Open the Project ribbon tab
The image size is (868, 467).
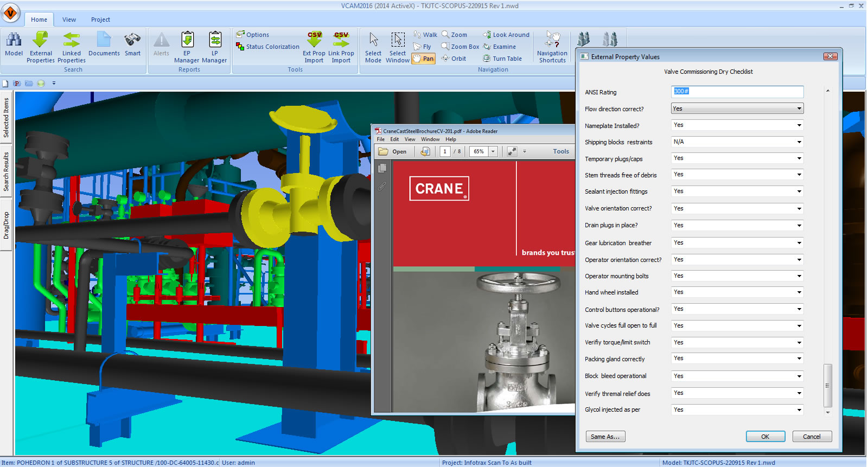pyautogui.click(x=100, y=20)
